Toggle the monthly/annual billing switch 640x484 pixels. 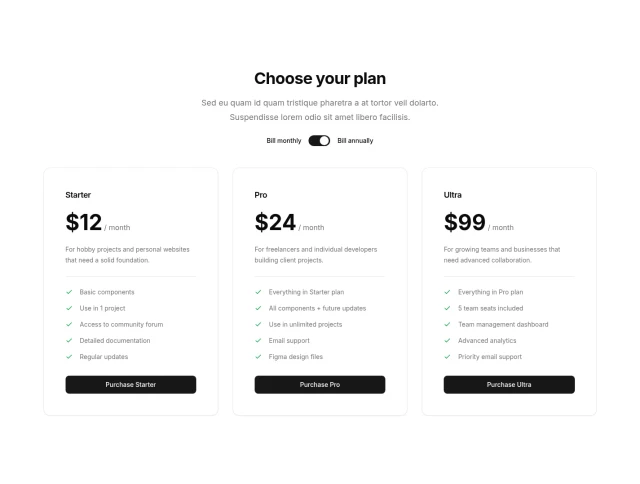point(319,141)
